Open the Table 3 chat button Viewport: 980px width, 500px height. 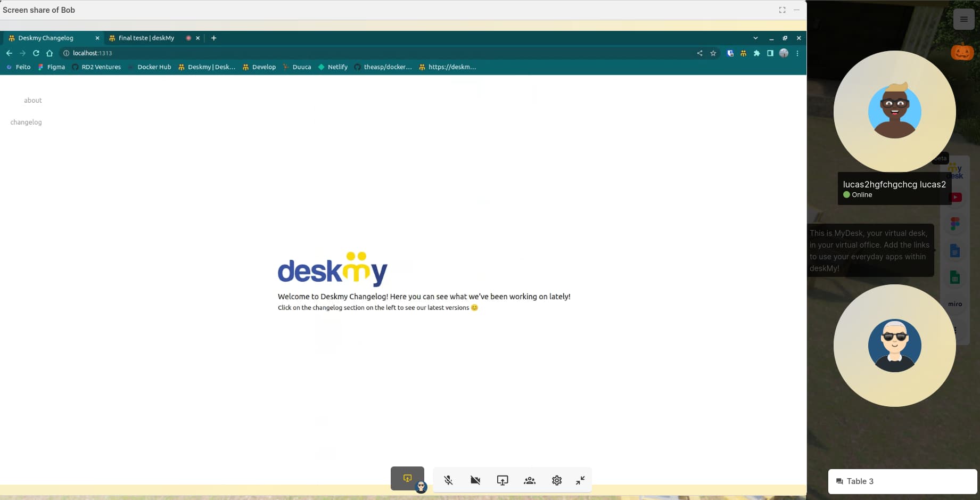coord(902,481)
